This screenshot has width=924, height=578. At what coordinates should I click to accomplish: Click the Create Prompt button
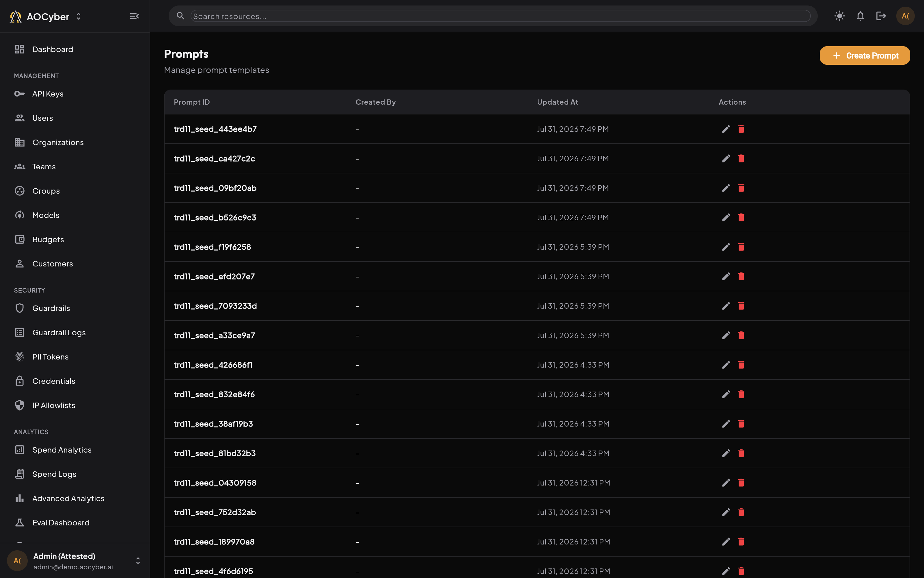point(865,55)
